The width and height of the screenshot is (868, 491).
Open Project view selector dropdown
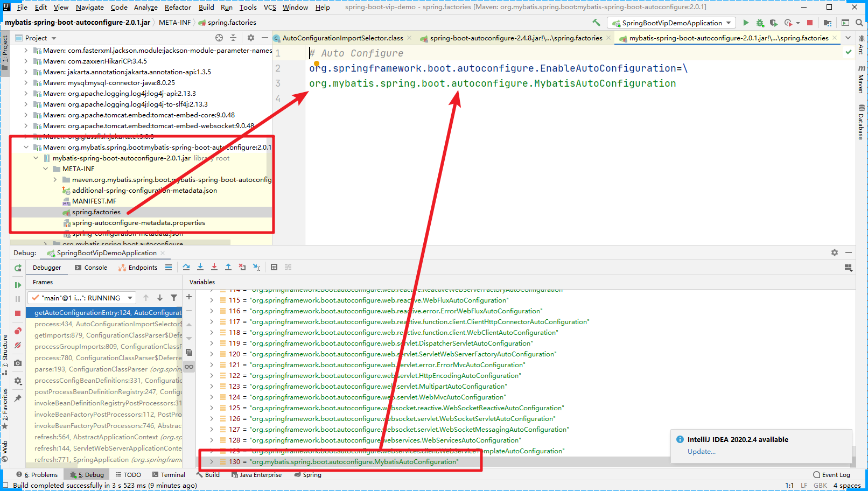(x=36, y=38)
